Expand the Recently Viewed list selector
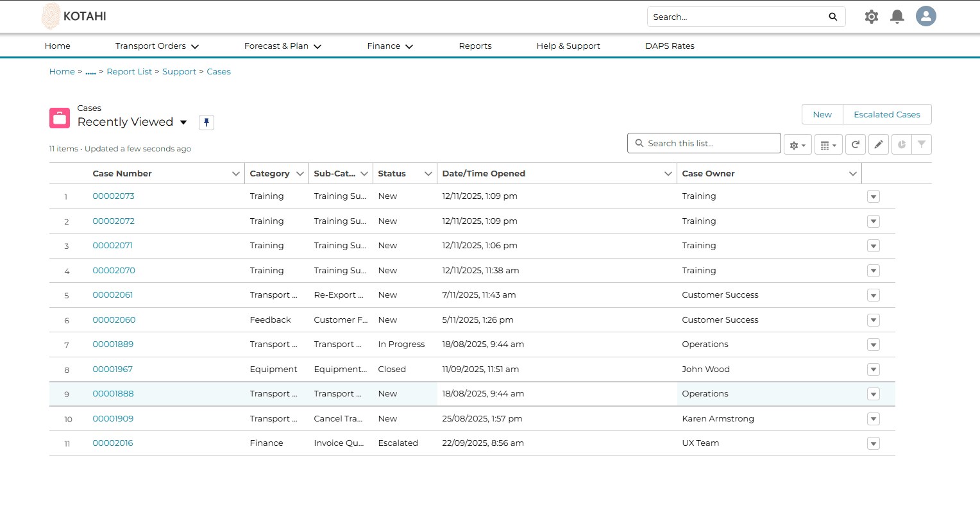The image size is (980, 519). tap(183, 123)
